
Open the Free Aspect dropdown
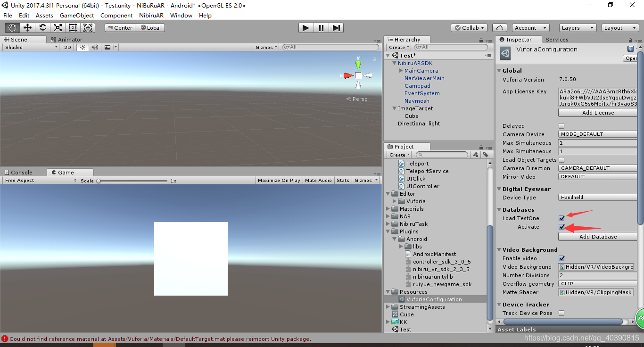click(x=40, y=181)
